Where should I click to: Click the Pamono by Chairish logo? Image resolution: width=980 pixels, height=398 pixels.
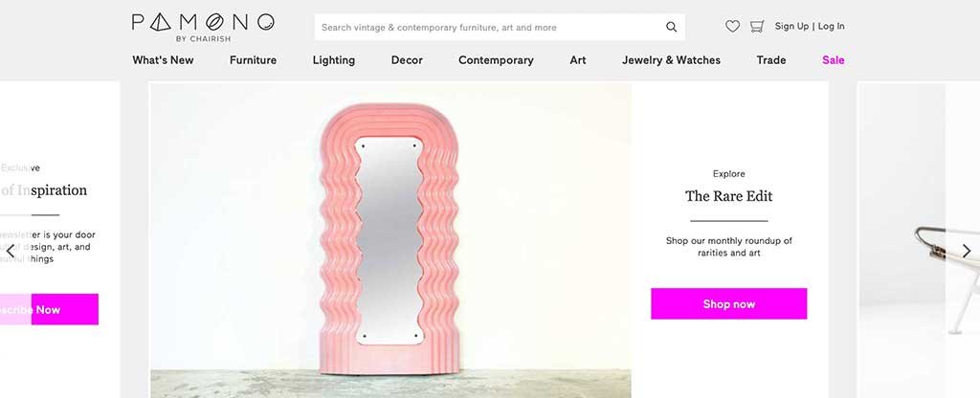pos(203,26)
